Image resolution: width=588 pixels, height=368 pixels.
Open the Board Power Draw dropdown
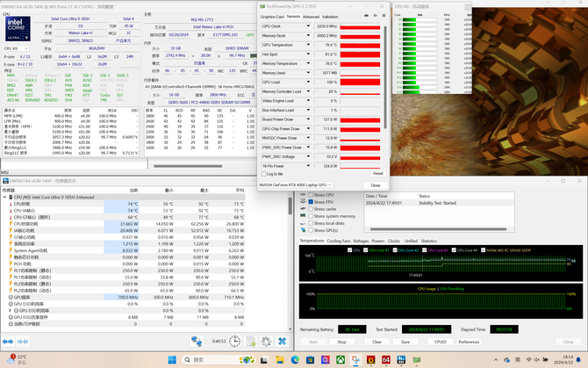coord(308,119)
